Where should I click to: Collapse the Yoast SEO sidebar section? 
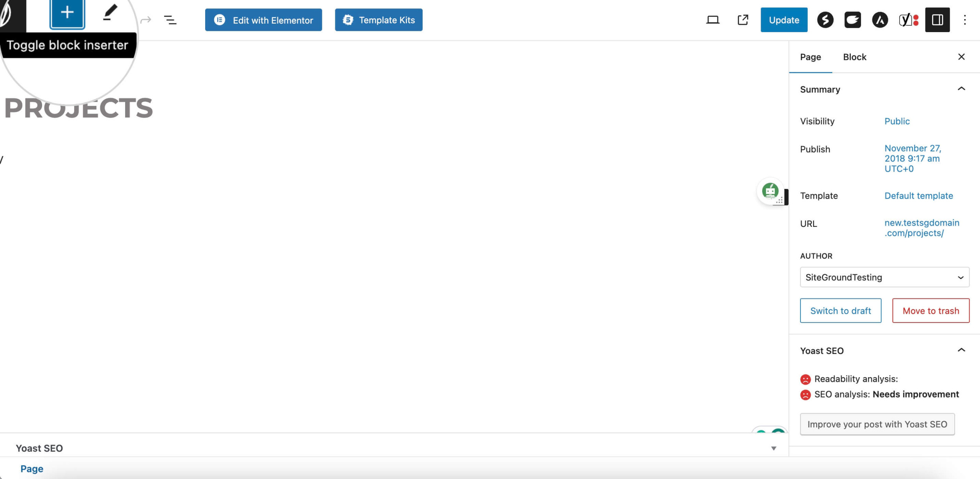[961, 350]
